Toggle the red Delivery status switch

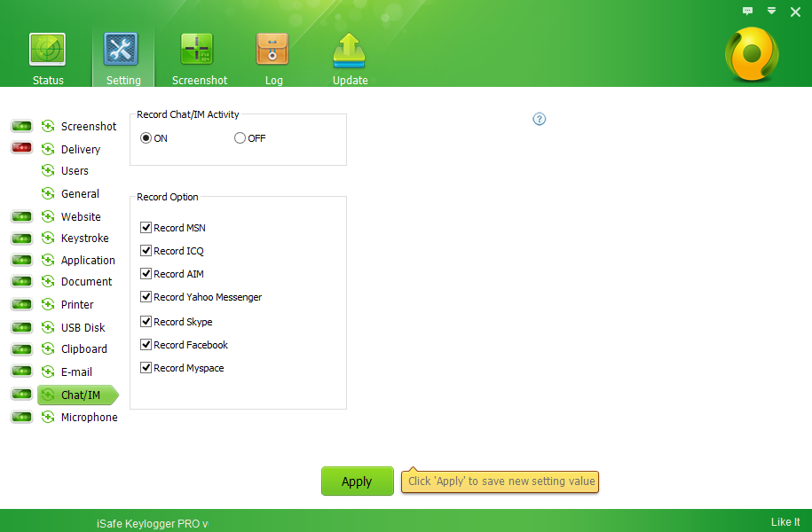[21, 148]
